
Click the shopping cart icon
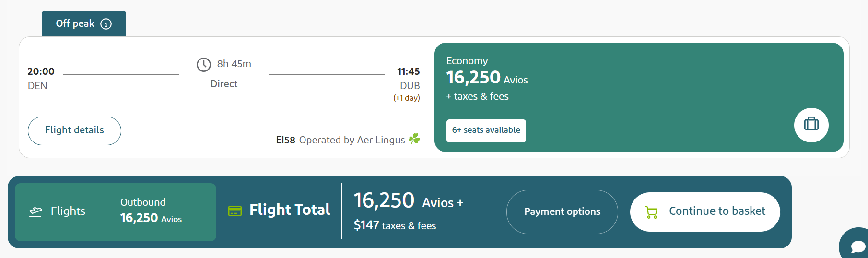(651, 212)
